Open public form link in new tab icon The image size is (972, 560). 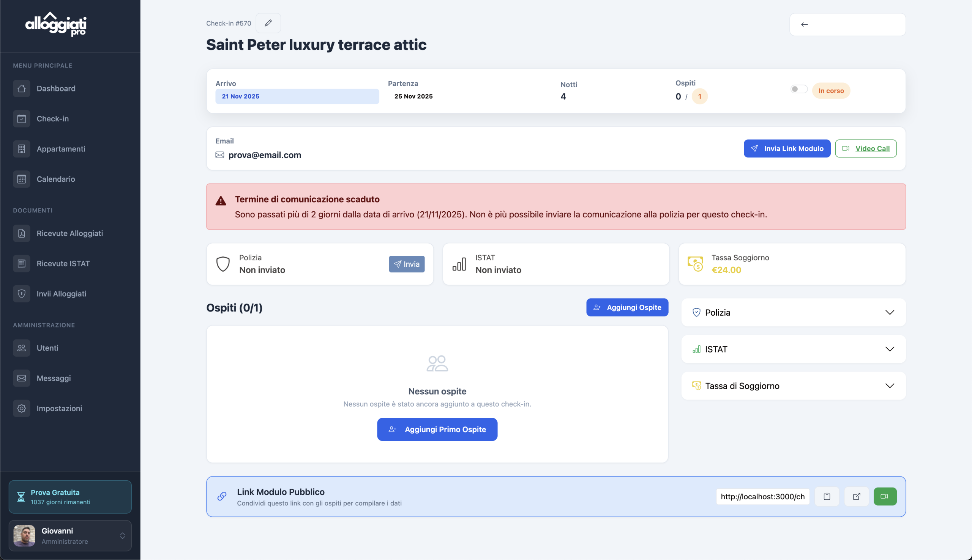point(856,497)
